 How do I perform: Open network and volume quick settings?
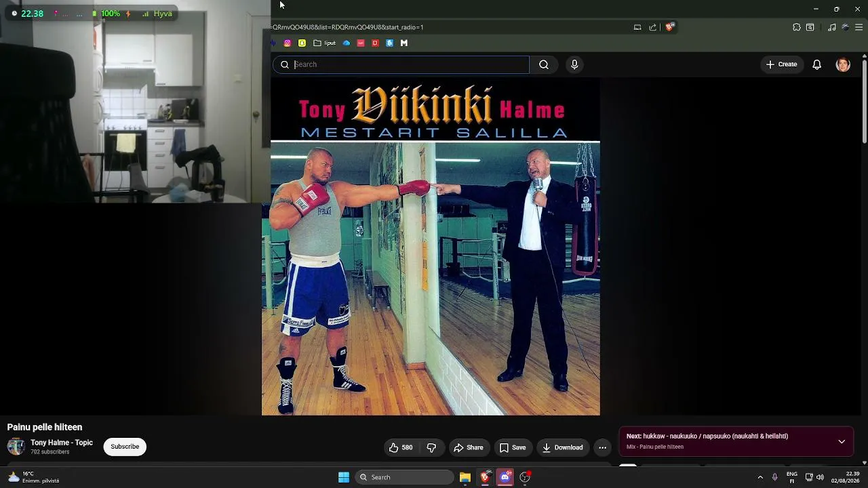coord(814,477)
